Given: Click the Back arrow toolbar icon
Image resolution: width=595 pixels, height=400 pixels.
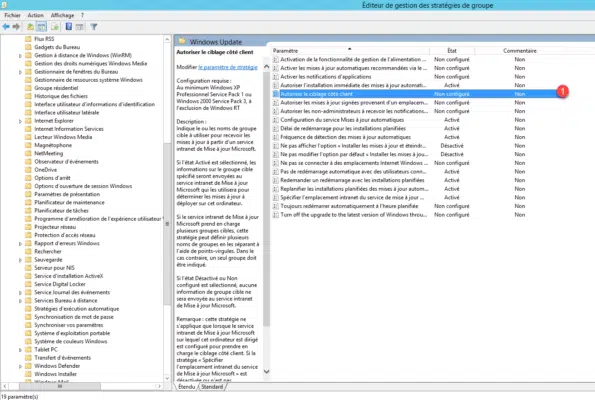Looking at the screenshot, I should tap(6, 27).
